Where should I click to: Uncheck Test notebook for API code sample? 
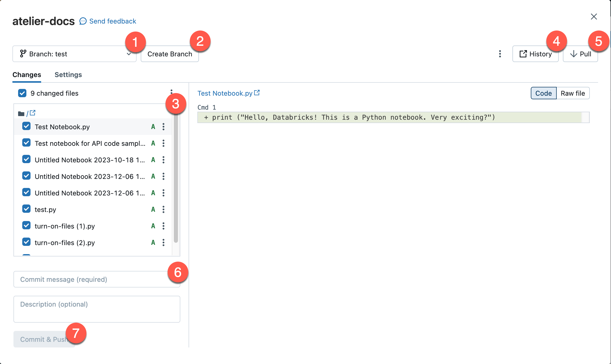point(26,143)
